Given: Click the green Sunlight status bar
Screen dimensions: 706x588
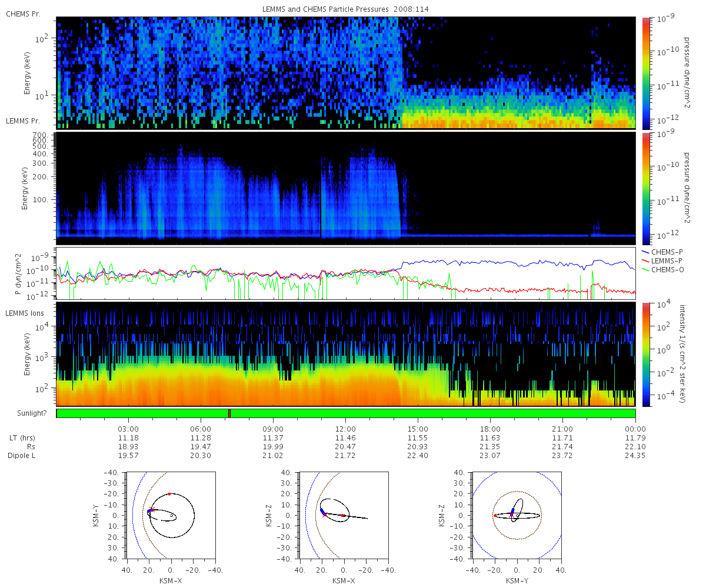Looking at the screenshot, I should click(x=346, y=413).
